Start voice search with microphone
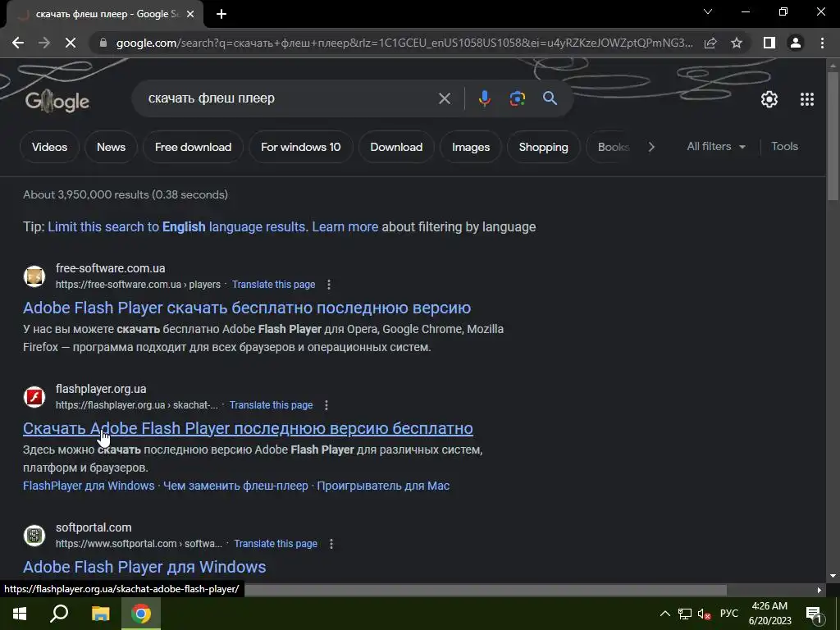840x630 pixels. [x=484, y=98]
